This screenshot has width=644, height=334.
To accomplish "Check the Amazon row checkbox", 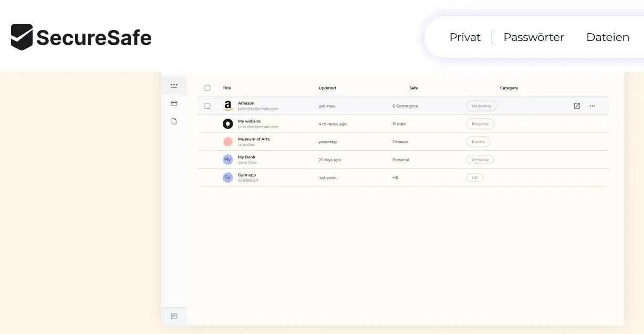I will (x=207, y=106).
